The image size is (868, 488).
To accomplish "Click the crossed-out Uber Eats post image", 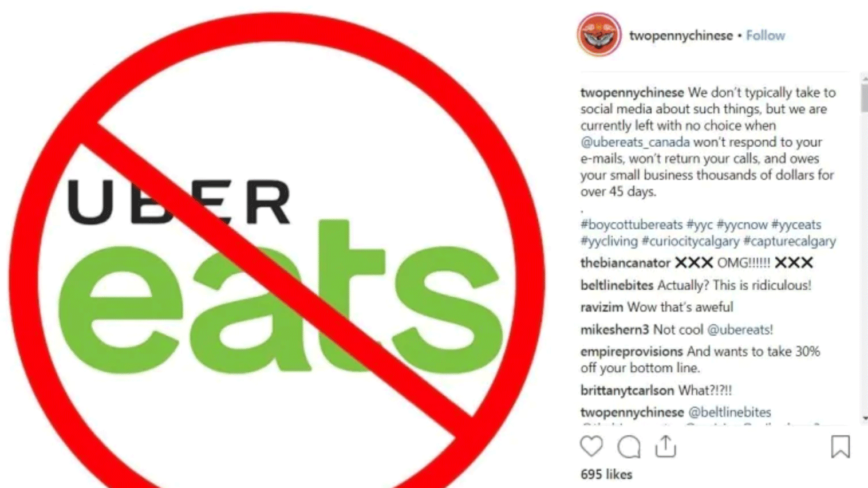I will click(x=277, y=244).
